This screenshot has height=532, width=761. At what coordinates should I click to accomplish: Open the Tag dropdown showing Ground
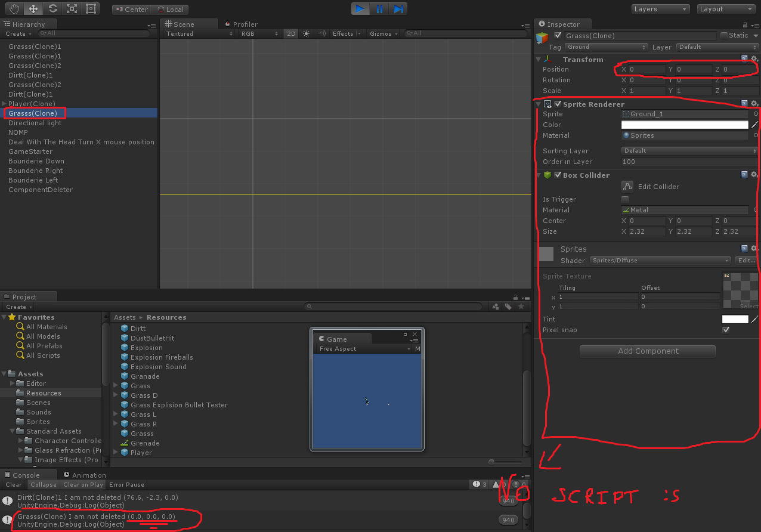pos(606,47)
